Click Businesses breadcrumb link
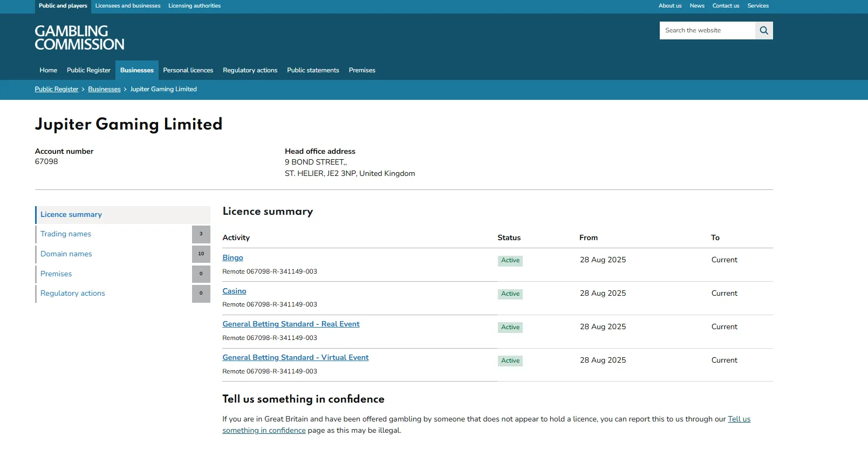Image resolution: width=868 pixels, height=449 pixels. click(x=104, y=89)
